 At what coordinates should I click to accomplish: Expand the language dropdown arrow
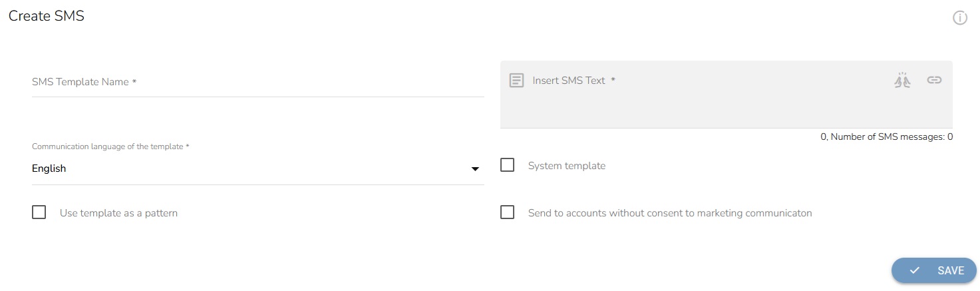pyautogui.click(x=475, y=169)
